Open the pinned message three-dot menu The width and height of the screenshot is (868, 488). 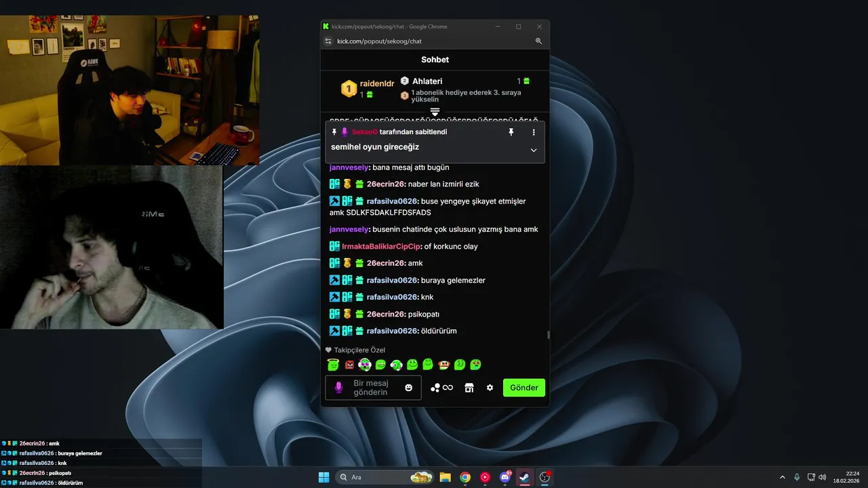pos(534,132)
